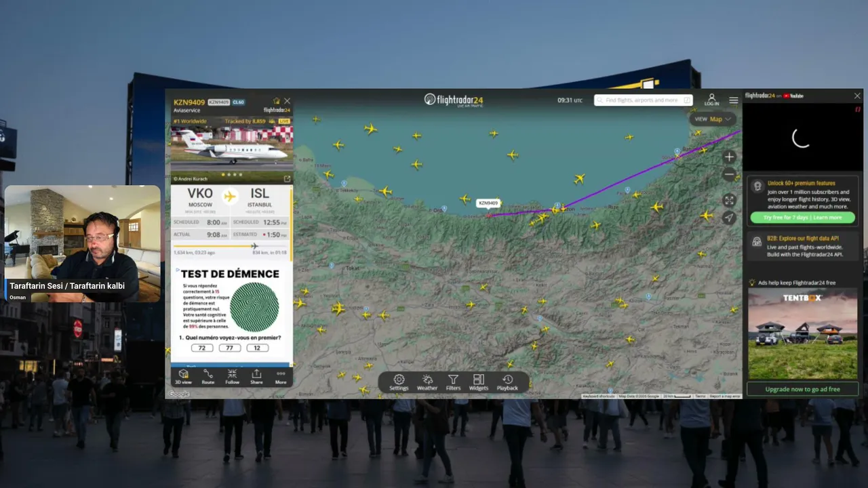
Task: Set alert with the bell icon for KZN9409
Action: (x=276, y=101)
